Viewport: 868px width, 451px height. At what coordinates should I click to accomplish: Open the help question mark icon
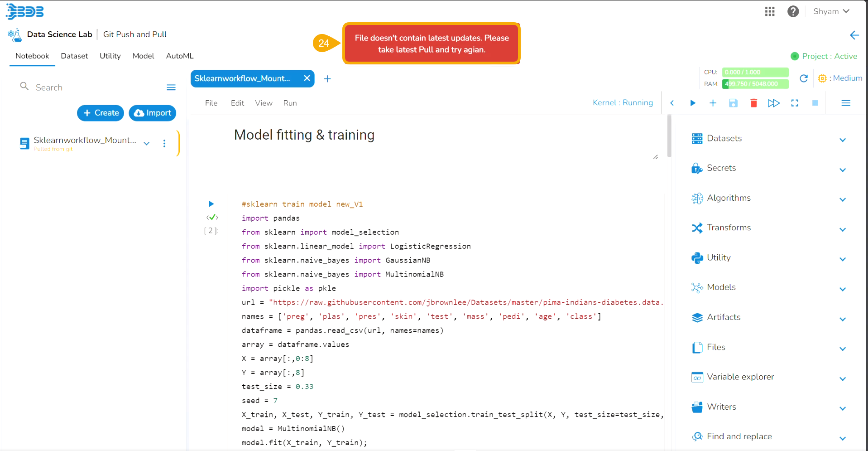pyautogui.click(x=793, y=11)
